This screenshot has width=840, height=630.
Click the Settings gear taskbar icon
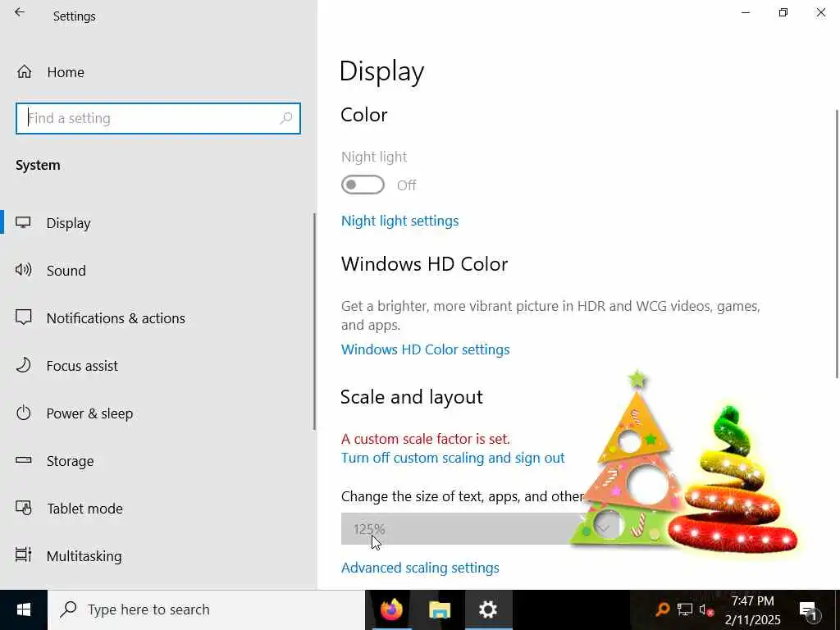(488, 609)
